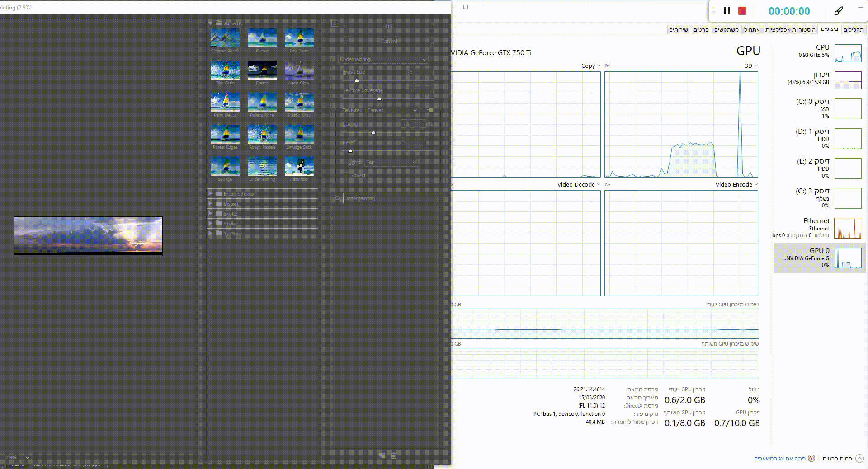Pause the screen recording
The width and height of the screenshot is (868, 469).
727,11
